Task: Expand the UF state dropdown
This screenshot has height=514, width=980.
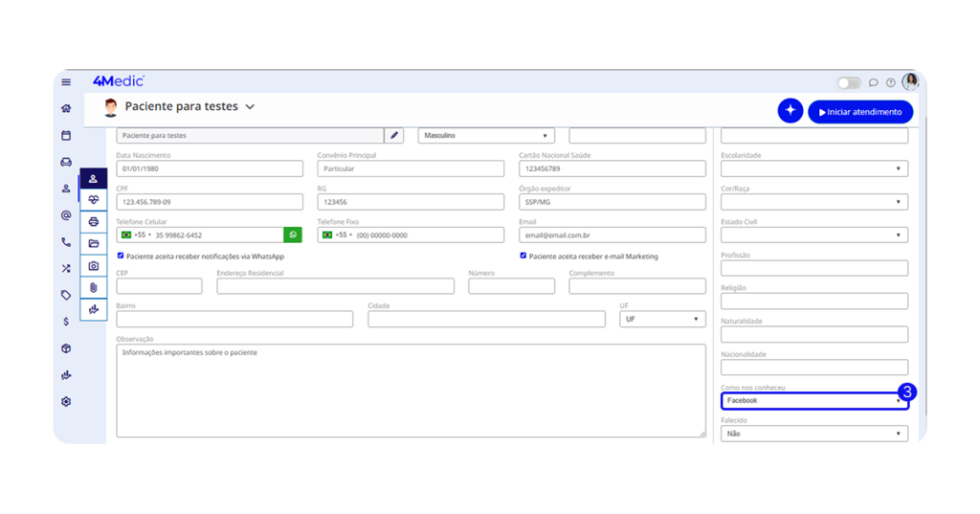Action: [x=662, y=319]
